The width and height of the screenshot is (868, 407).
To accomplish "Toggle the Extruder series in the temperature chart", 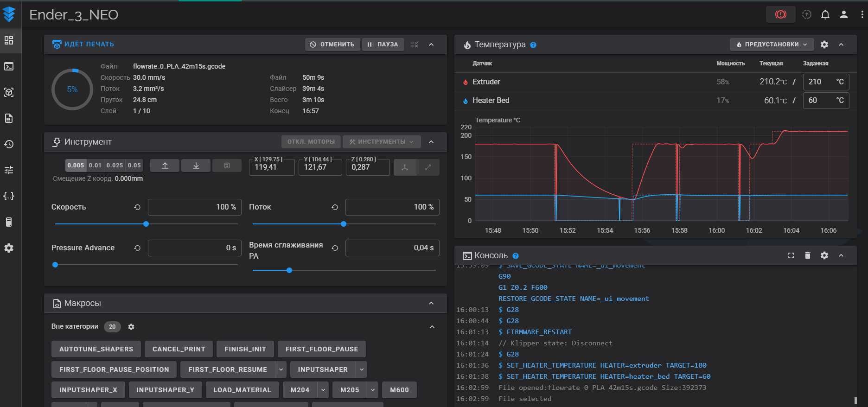I will [486, 82].
